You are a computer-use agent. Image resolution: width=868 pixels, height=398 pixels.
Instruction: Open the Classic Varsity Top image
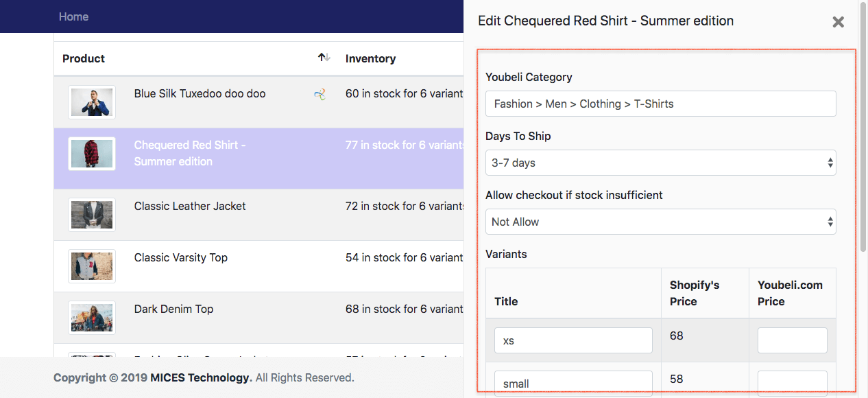(x=92, y=266)
